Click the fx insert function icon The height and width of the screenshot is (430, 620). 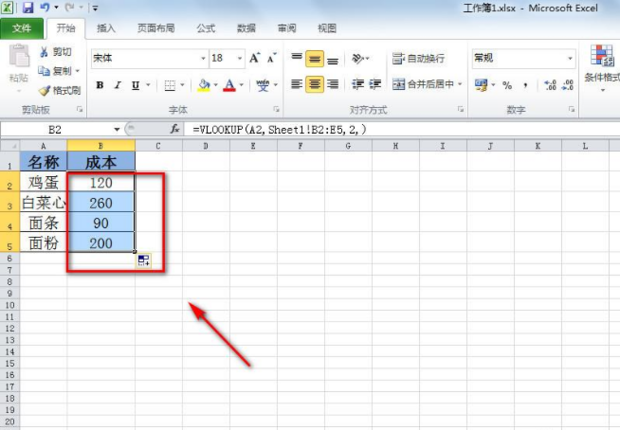(174, 129)
